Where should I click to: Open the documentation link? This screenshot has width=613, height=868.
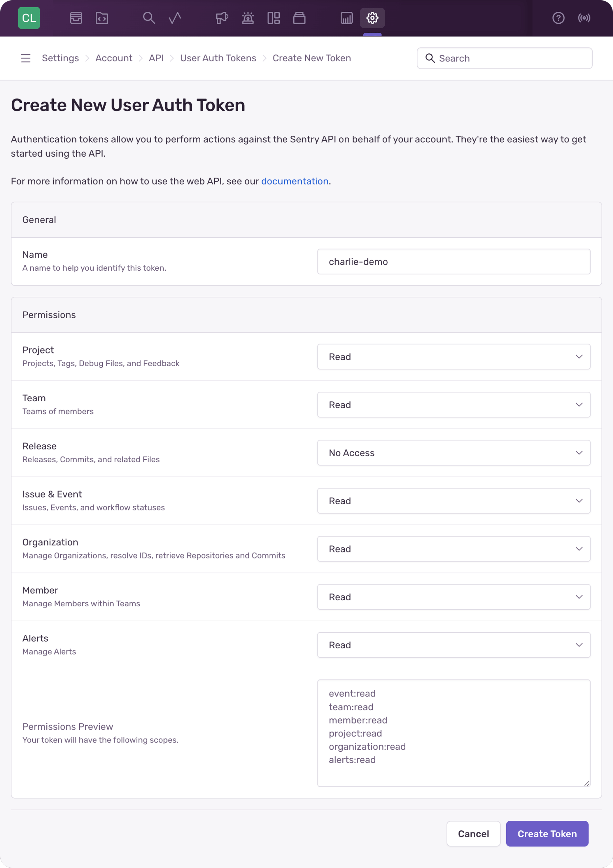295,181
